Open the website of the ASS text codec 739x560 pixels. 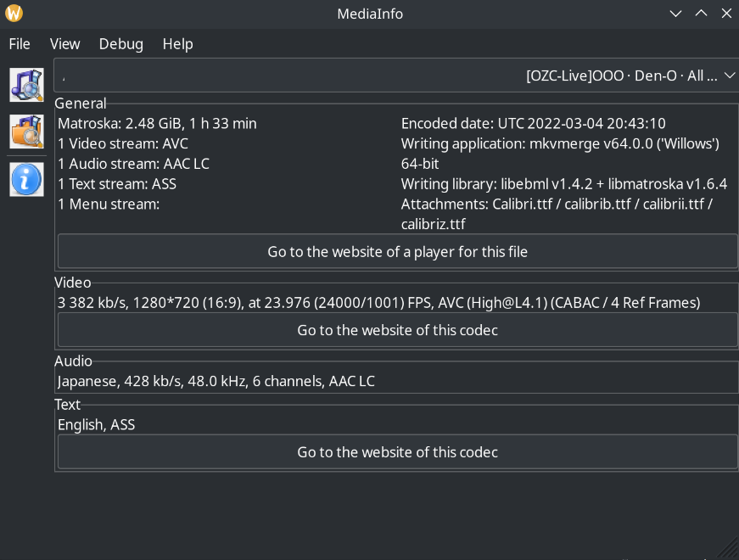pyautogui.click(x=396, y=451)
